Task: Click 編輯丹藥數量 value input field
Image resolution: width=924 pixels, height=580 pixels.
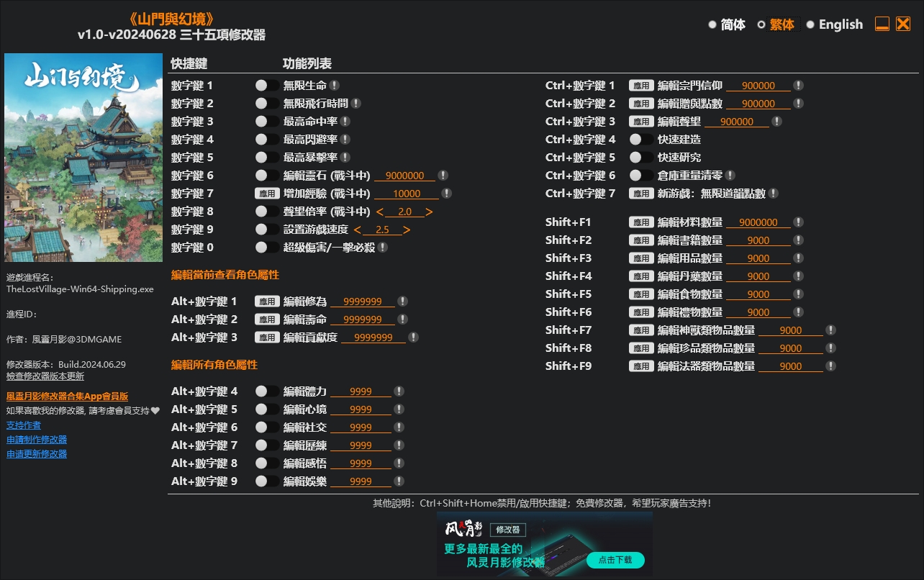Action: coord(758,276)
